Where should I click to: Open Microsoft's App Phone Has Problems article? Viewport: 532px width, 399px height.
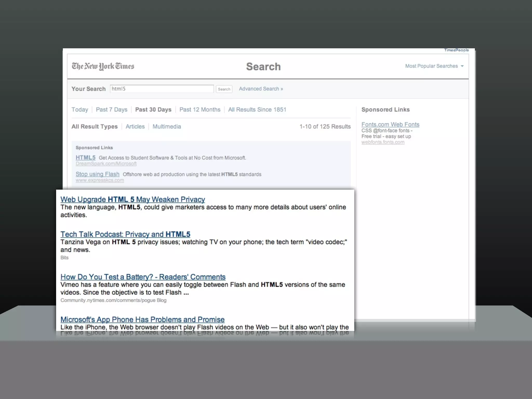pyautogui.click(x=142, y=320)
